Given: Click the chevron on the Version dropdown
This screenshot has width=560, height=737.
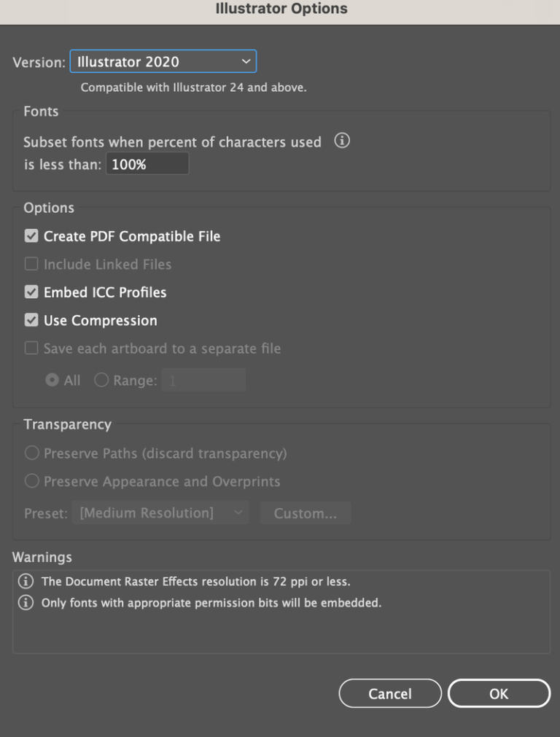Looking at the screenshot, I should pyautogui.click(x=246, y=61).
